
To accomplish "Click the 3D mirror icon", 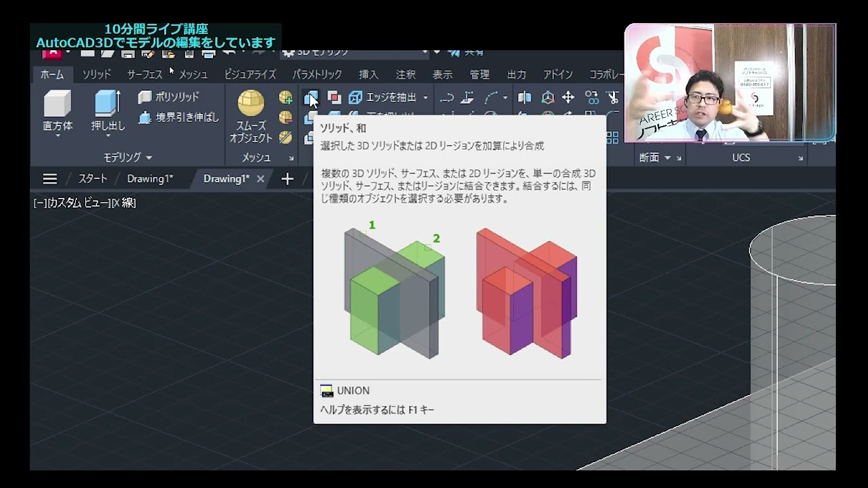I will (525, 98).
